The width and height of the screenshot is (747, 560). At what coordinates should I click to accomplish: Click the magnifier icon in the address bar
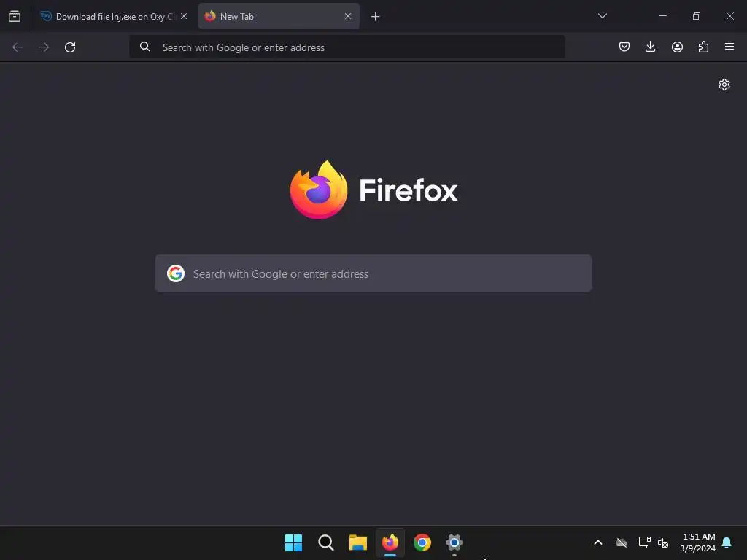pyautogui.click(x=145, y=47)
